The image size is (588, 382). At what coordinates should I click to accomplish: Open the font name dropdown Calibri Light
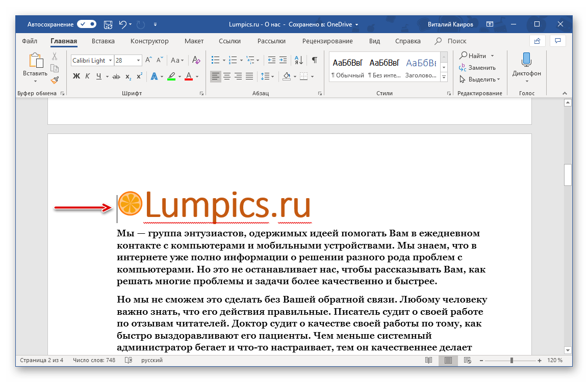click(110, 60)
